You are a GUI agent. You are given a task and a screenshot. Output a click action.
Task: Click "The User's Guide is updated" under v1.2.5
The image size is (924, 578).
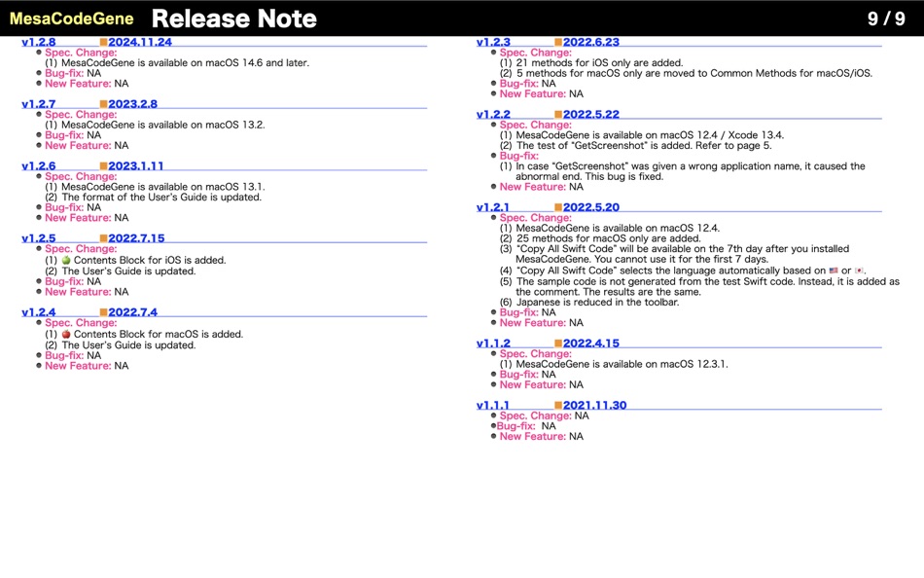click(x=128, y=271)
